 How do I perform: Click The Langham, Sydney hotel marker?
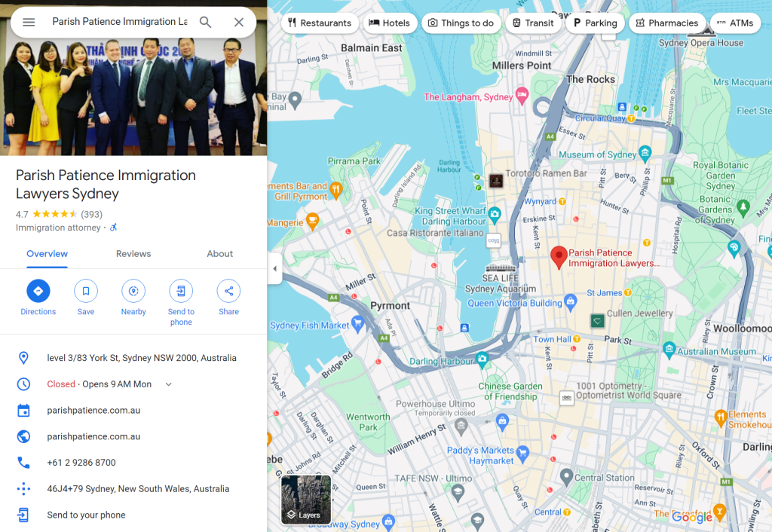pyautogui.click(x=522, y=94)
